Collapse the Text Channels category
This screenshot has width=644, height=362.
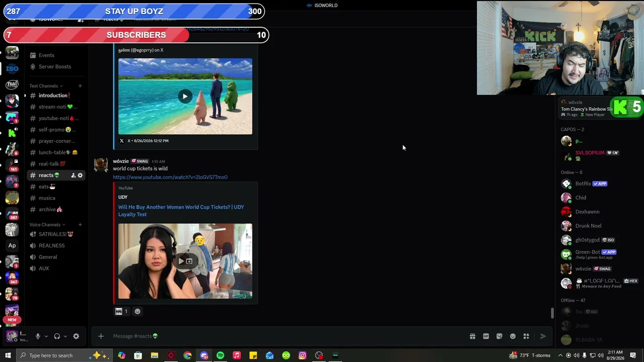pos(46,86)
